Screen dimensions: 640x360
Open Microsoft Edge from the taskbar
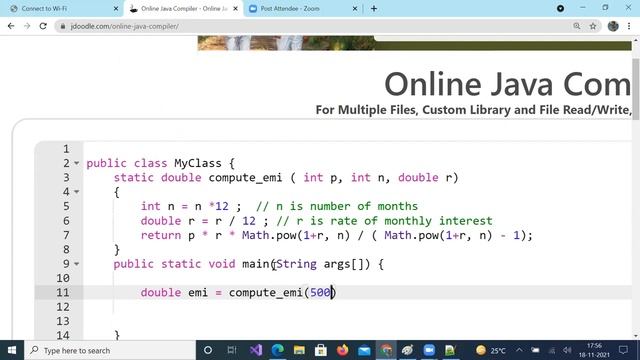[x=278, y=350]
